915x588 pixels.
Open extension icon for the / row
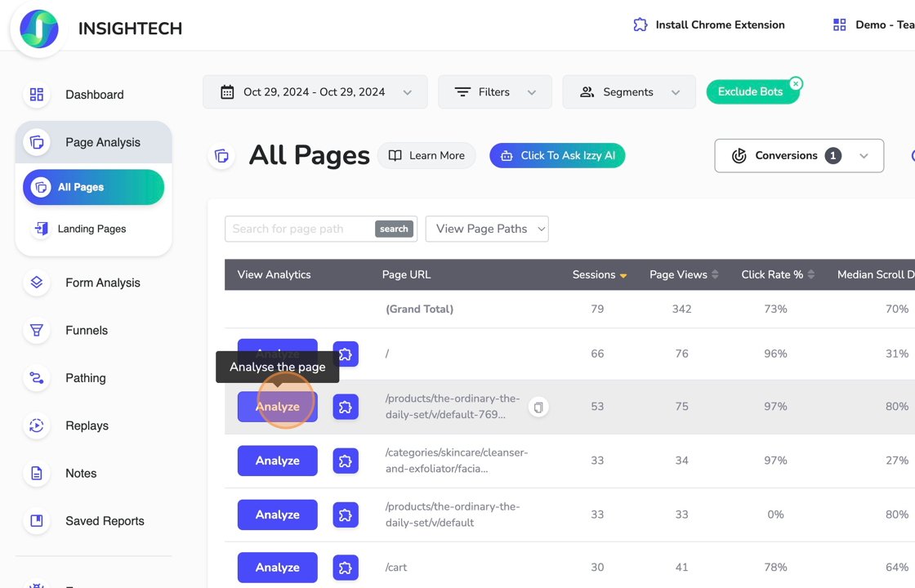[346, 354]
